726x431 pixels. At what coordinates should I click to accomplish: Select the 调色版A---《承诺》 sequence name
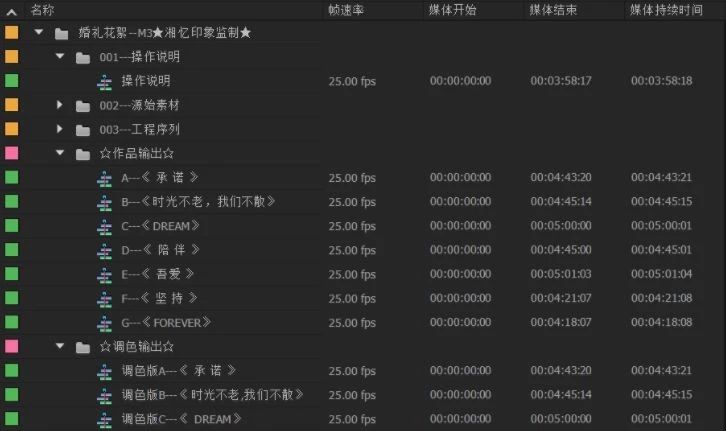pyautogui.click(x=179, y=371)
